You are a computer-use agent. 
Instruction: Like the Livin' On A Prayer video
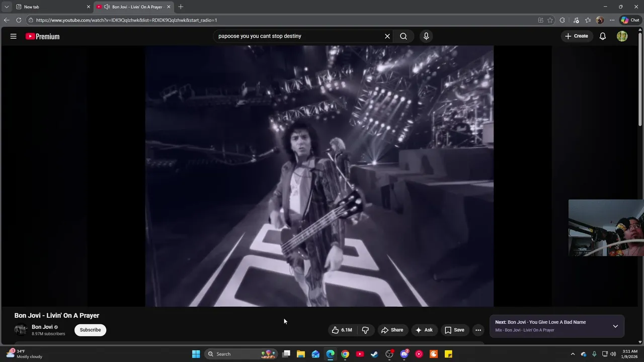coord(342,330)
